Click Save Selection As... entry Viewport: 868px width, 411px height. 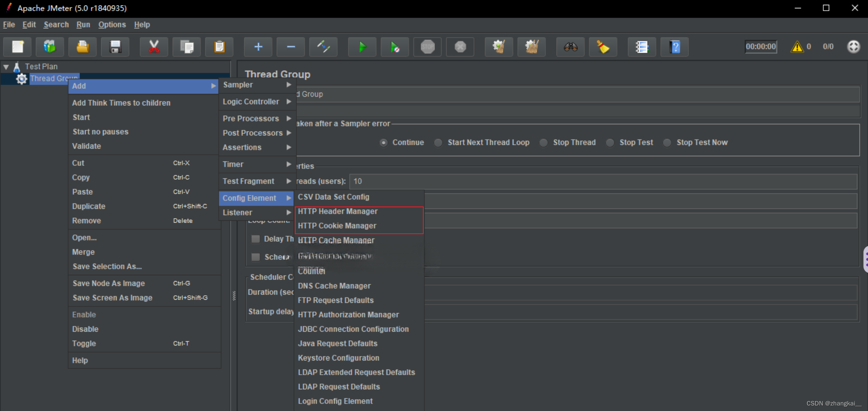point(144,266)
